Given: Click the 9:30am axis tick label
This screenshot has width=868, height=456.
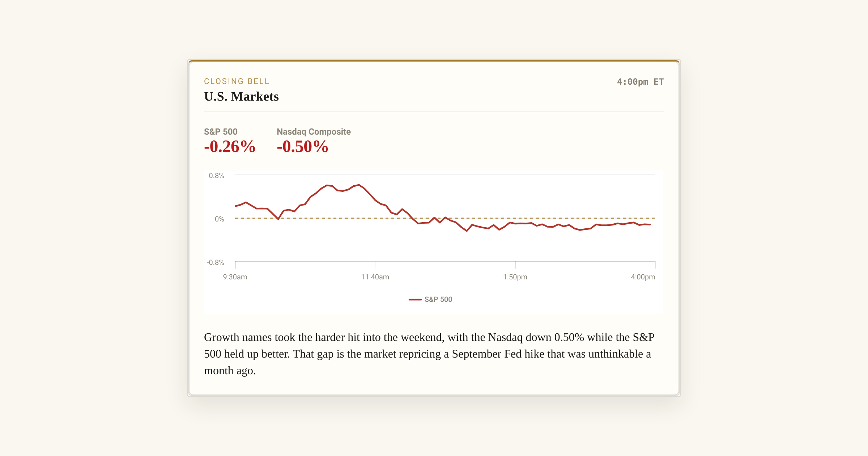Looking at the screenshot, I should click(x=235, y=277).
